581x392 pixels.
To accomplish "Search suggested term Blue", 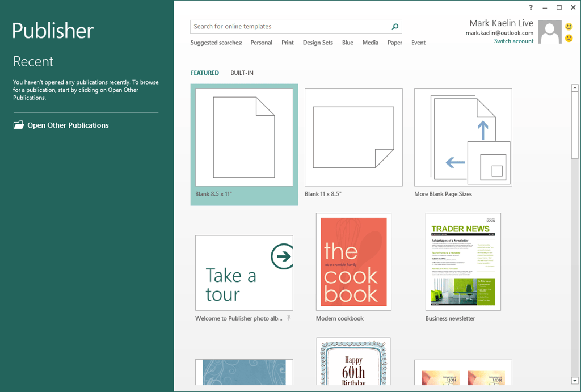I will 348,43.
